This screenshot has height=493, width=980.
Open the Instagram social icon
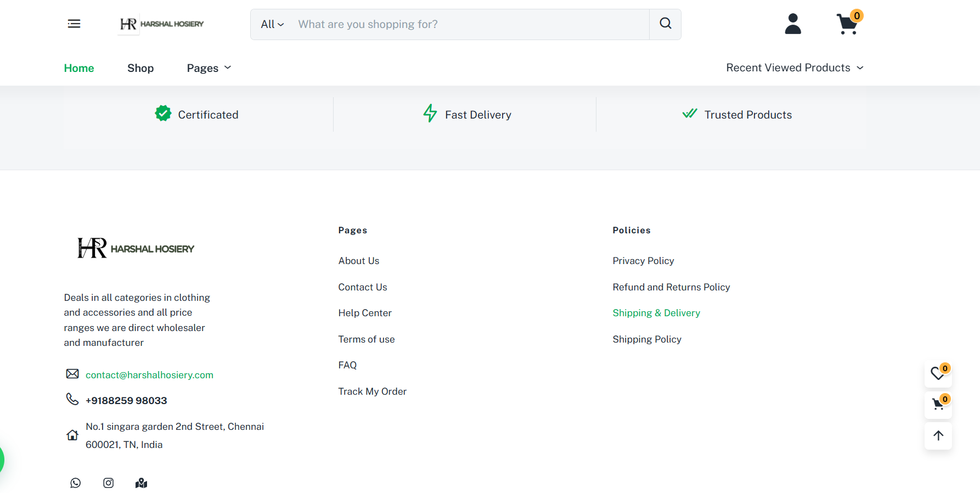pos(109,483)
